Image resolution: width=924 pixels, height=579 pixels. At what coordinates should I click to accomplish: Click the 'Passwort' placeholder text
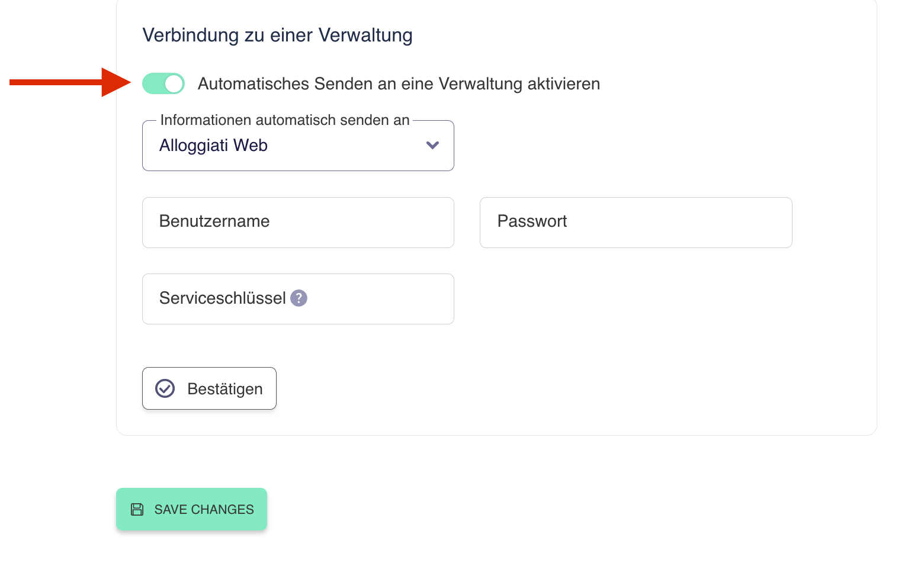click(x=532, y=221)
